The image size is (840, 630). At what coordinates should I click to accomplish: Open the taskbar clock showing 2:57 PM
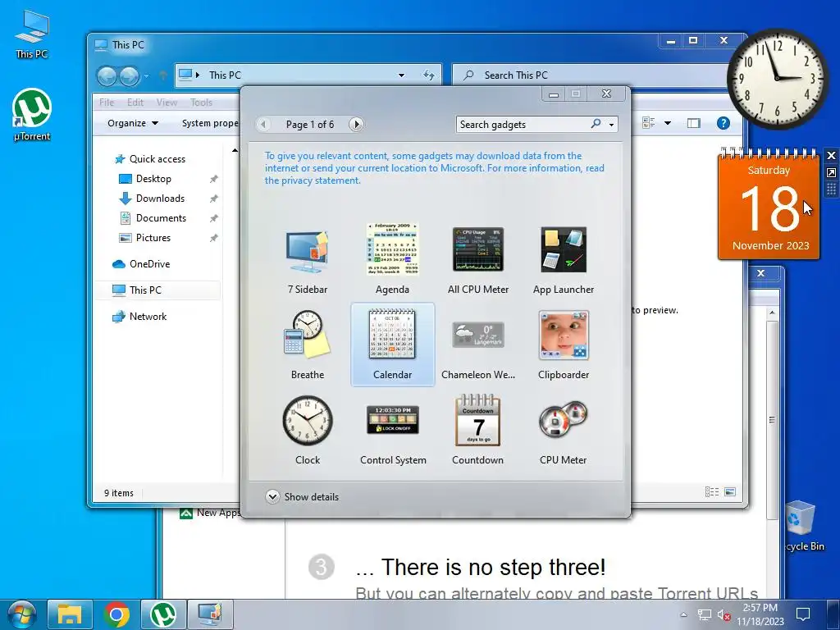(x=760, y=614)
